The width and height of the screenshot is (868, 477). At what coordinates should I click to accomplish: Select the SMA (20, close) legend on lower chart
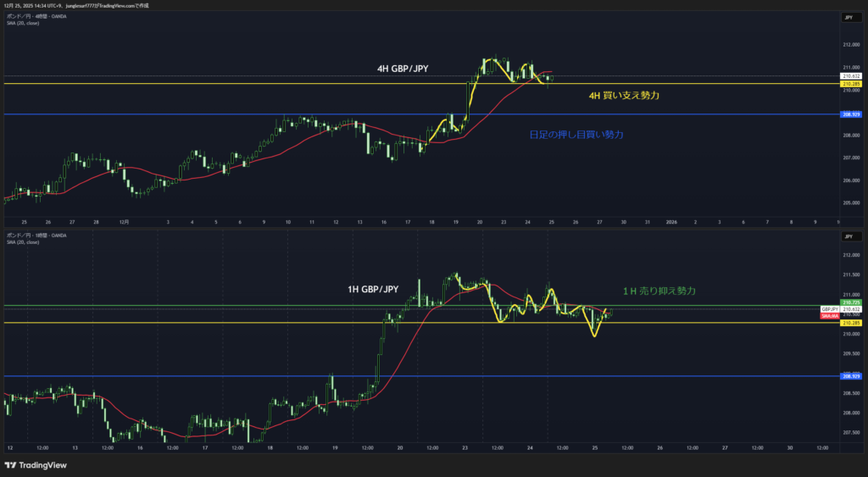point(23,241)
